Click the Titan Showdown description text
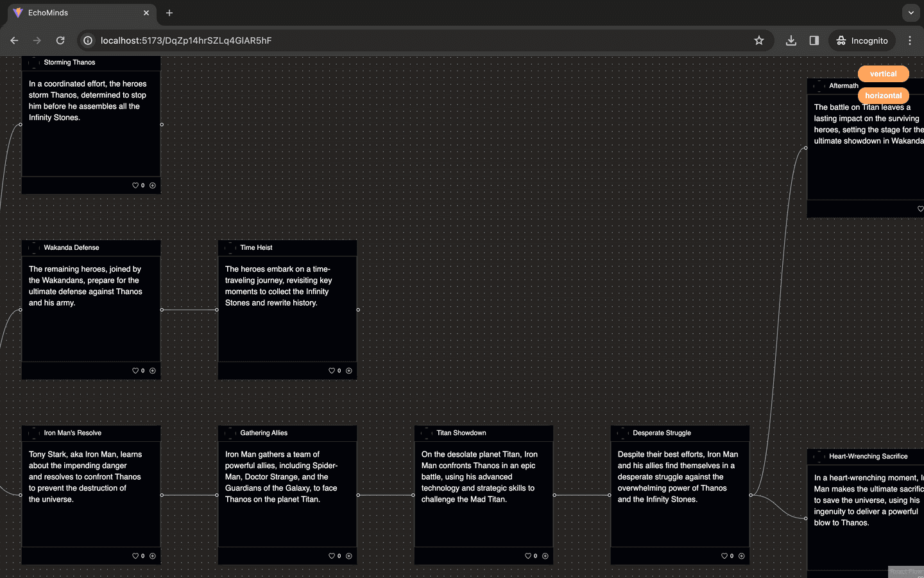Screen dimensions: 924x578 [479, 477]
